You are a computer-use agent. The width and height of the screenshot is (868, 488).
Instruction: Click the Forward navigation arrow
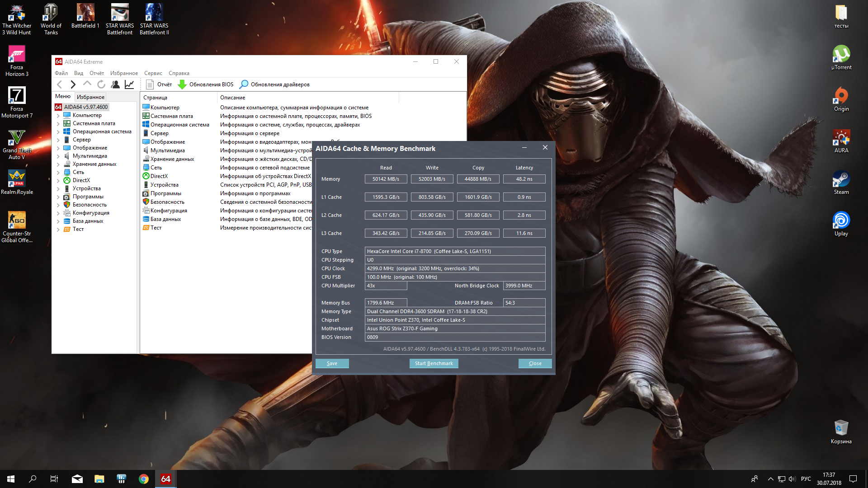coord(73,84)
